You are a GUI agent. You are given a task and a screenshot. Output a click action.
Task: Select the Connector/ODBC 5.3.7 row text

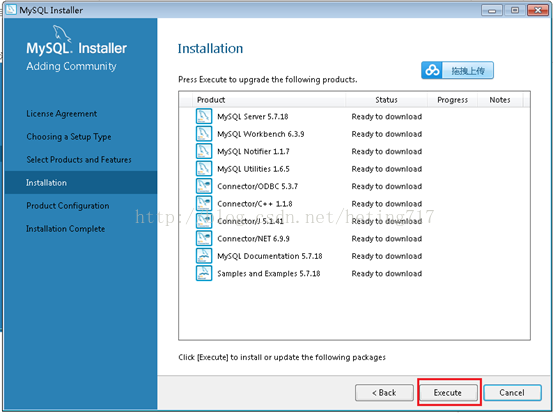pyautogui.click(x=257, y=186)
